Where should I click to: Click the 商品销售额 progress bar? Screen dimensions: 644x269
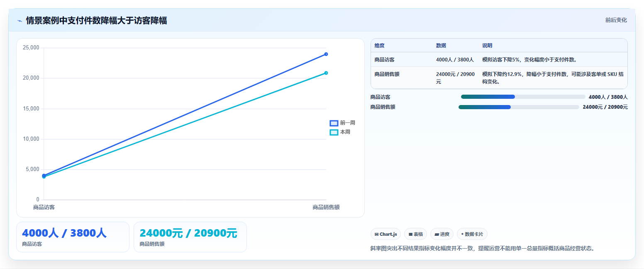pos(519,107)
